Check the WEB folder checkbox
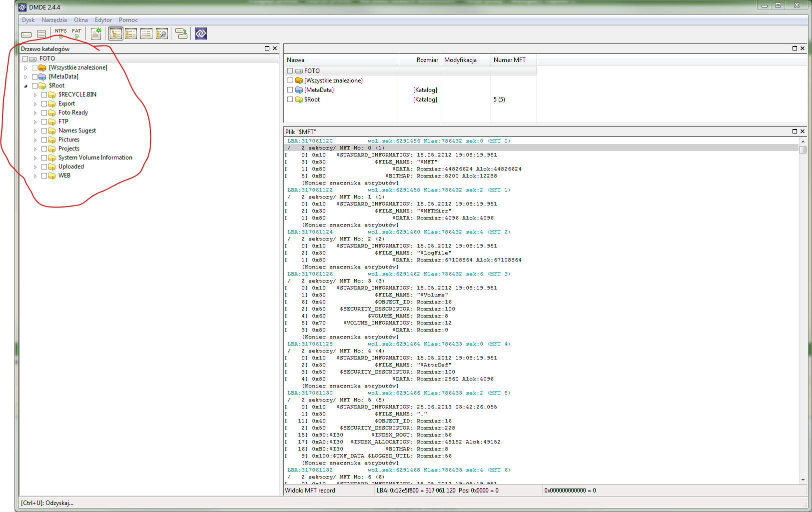This screenshot has width=812, height=512. coord(44,175)
